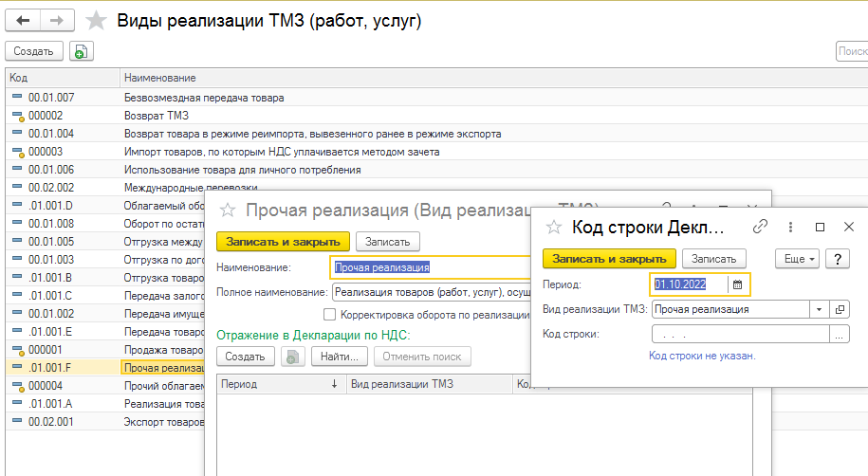Click Создать under Отражение в Декларации по НДС

click(246, 357)
